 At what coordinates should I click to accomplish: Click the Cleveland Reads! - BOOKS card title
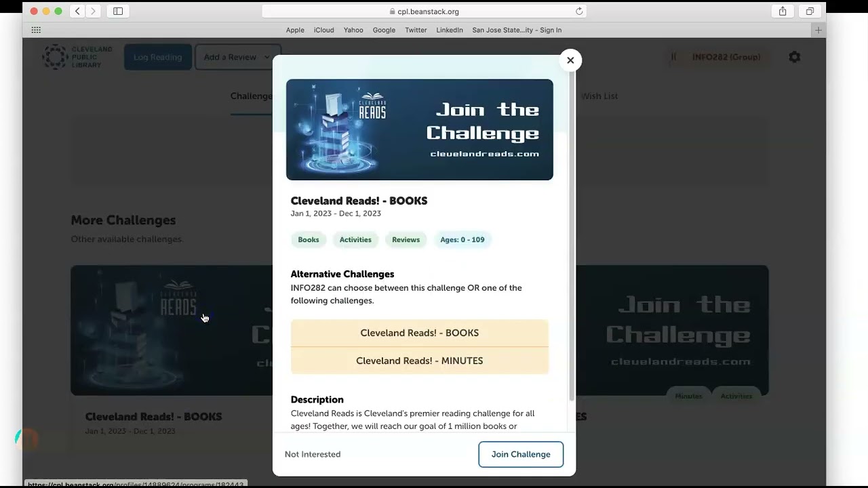point(153,417)
